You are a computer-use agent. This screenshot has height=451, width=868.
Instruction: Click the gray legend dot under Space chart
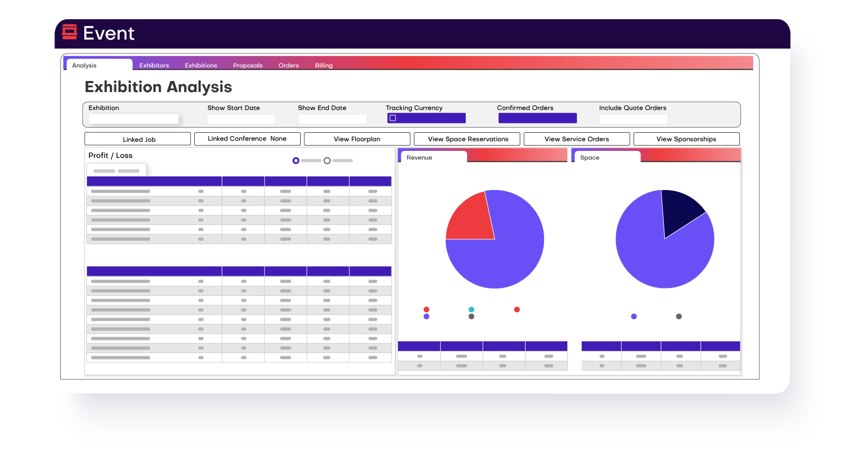pos(679,317)
